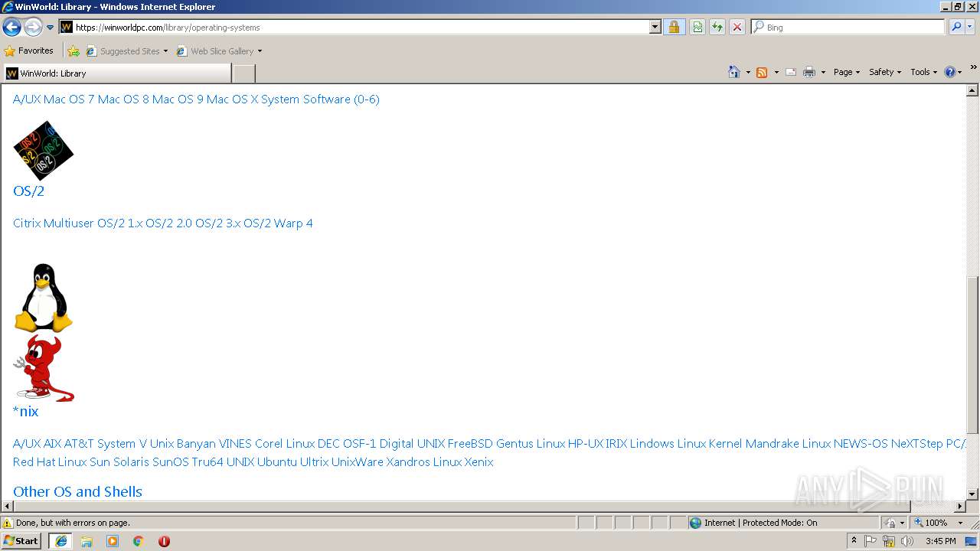Open the Red Hat Linux link
This screenshot has width=980, height=551.
point(50,462)
